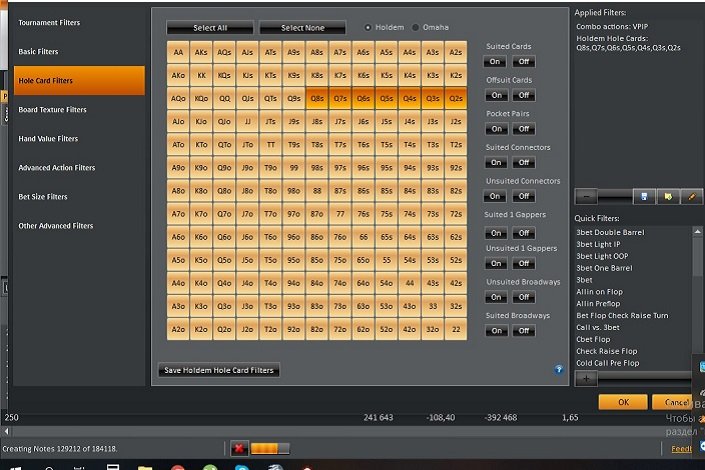
Task: Open the blue help question mark icon
Action: pos(558,369)
